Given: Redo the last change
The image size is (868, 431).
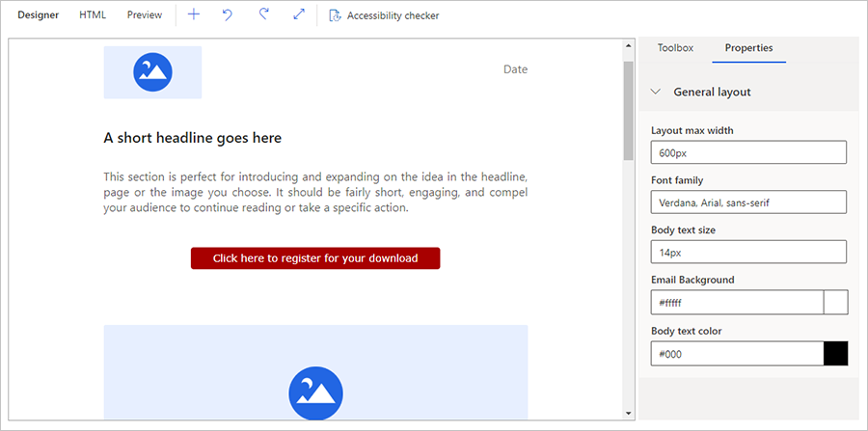Looking at the screenshot, I should 263,15.
